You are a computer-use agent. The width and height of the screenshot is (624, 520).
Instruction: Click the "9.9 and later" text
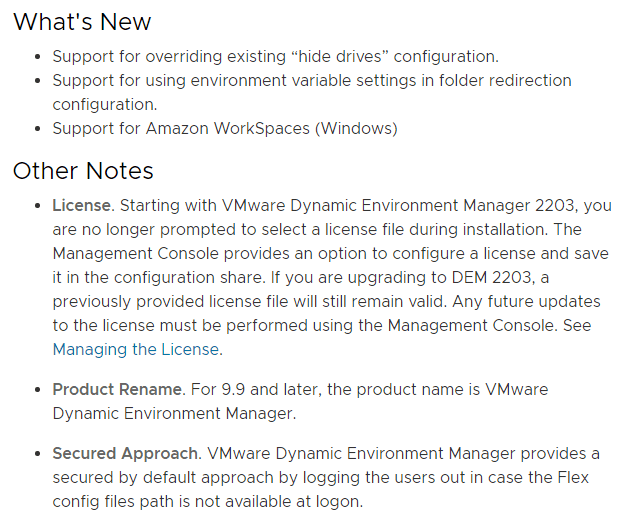[256, 389]
